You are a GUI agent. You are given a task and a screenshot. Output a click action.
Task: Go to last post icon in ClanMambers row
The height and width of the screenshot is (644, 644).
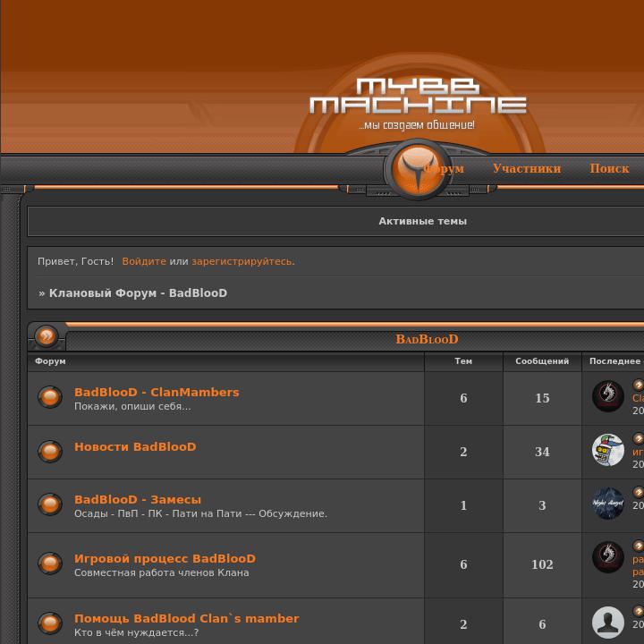coord(639,385)
